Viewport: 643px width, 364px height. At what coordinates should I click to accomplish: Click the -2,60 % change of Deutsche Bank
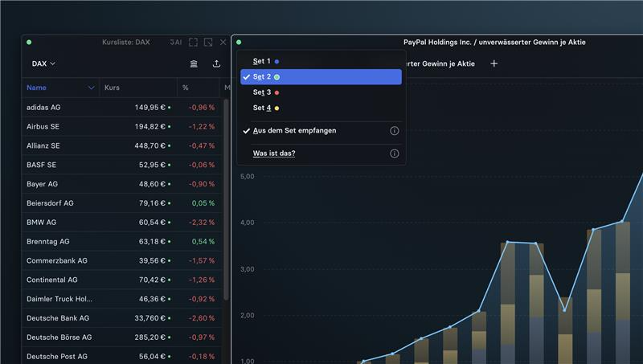coord(202,318)
